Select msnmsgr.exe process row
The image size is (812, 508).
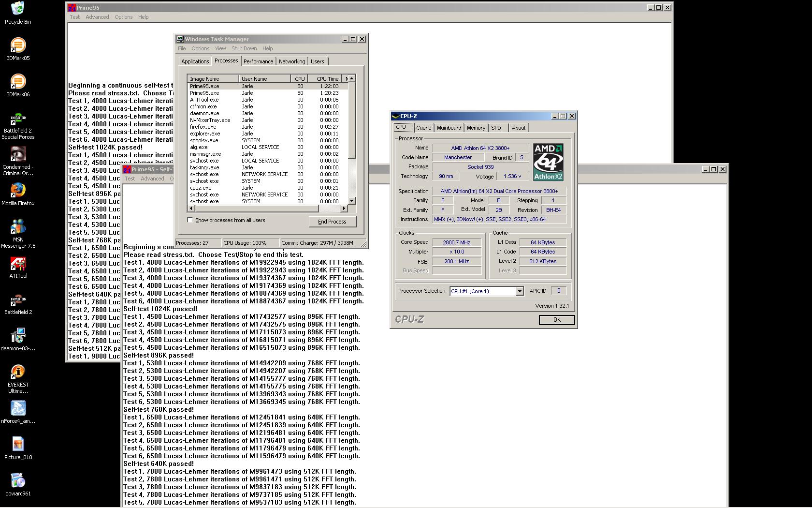[268, 154]
